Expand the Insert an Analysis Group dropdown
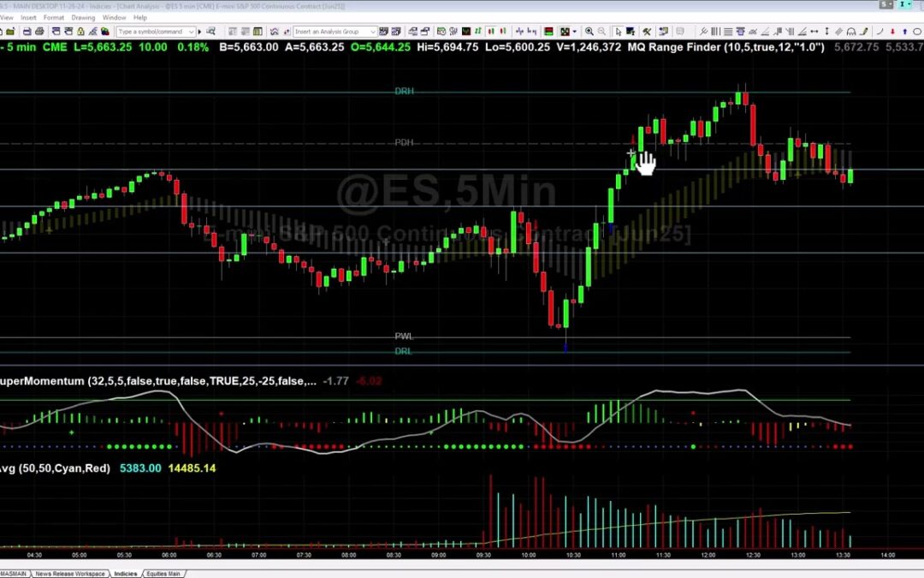This screenshot has height=578, width=924. (373, 32)
